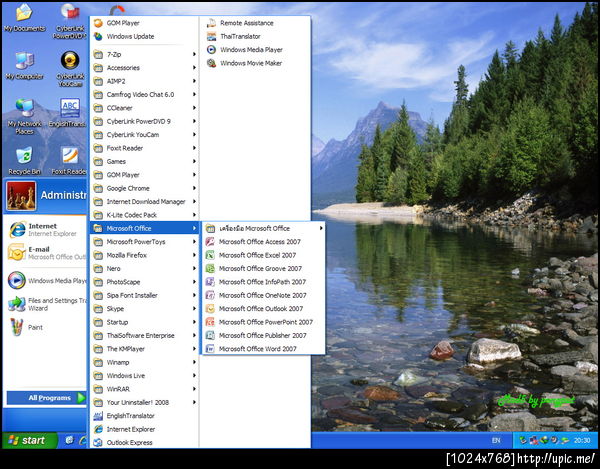This screenshot has height=469, width=600.
Task: Open E-mail Microsoft Office Outlook pinned item
Action: [45, 252]
